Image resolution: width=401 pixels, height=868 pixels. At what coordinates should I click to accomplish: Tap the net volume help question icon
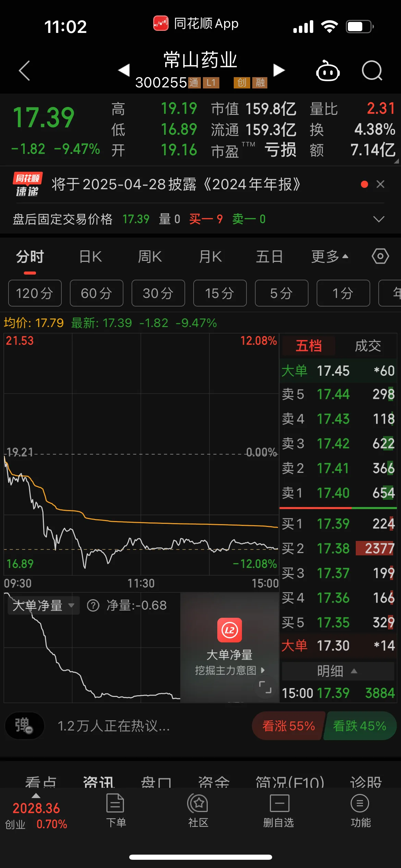click(93, 605)
